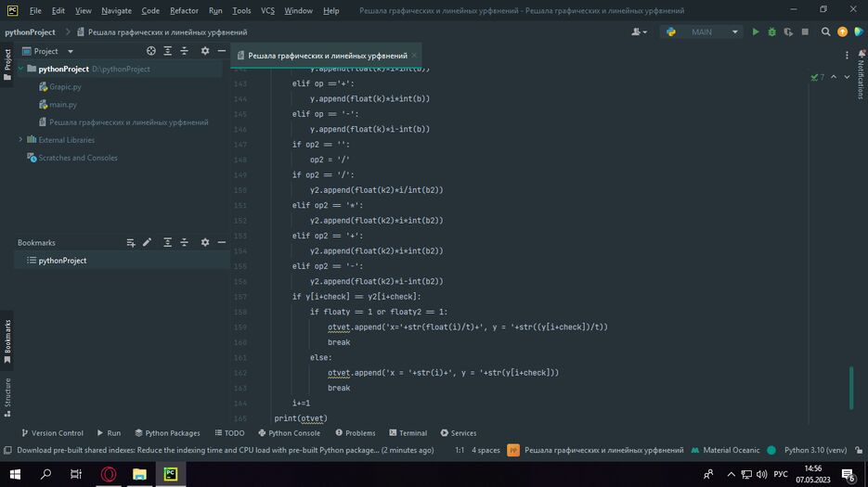868x487 pixels.
Task: Click inspection checkmark widget showing 7
Action: point(817,77)
